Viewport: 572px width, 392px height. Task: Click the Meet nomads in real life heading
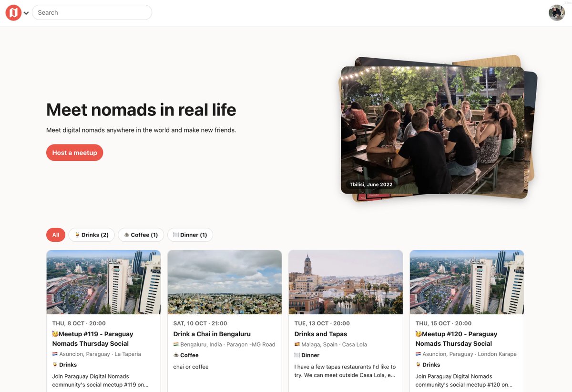pyautogui.click(x=141, y=110)
